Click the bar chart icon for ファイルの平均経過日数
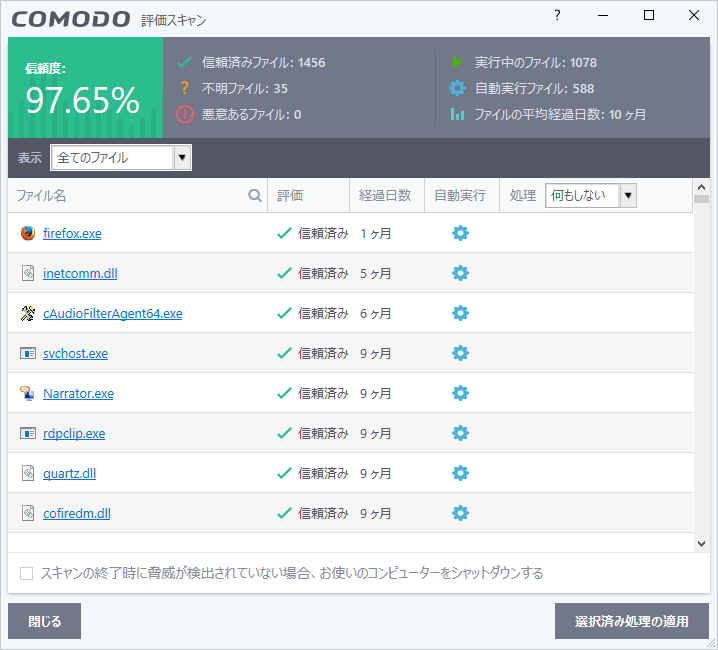 457,114
